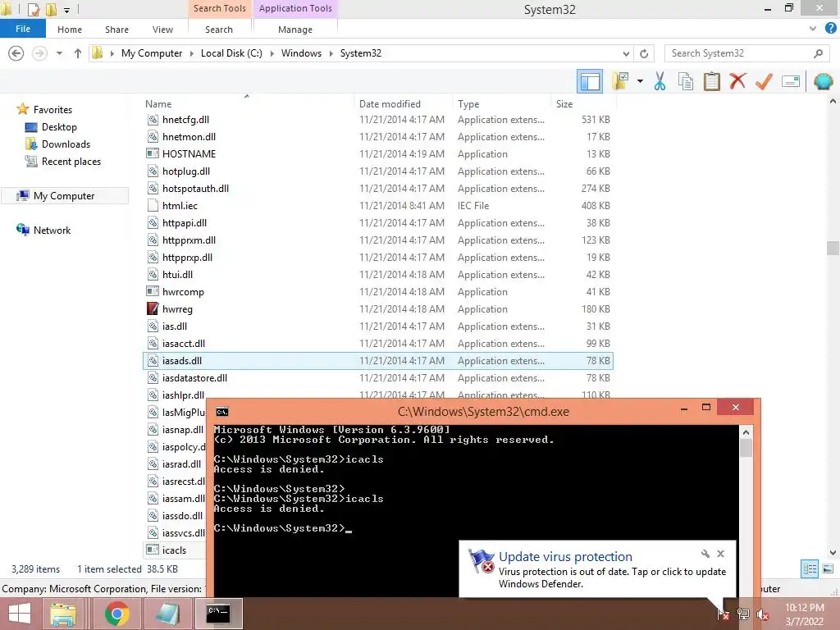The width and height of the screenshot is (840, 630).
Task: Open dropdown arrow beside folder options icon
Action: (640, 81)
